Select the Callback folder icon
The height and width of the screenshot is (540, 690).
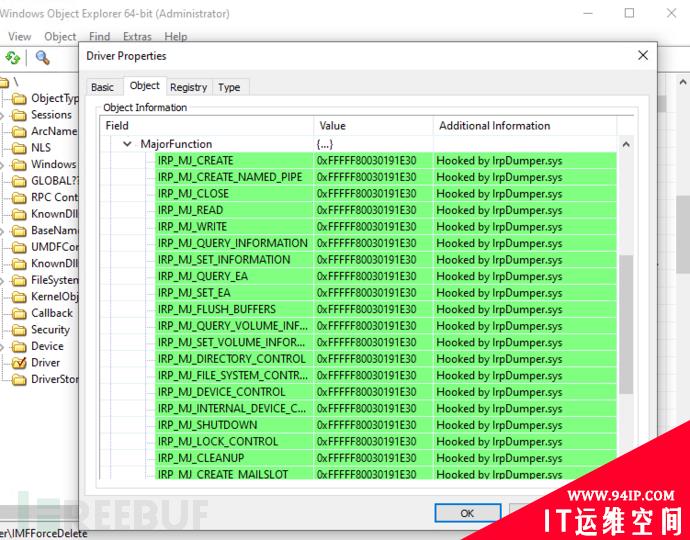tap(19, 314)
